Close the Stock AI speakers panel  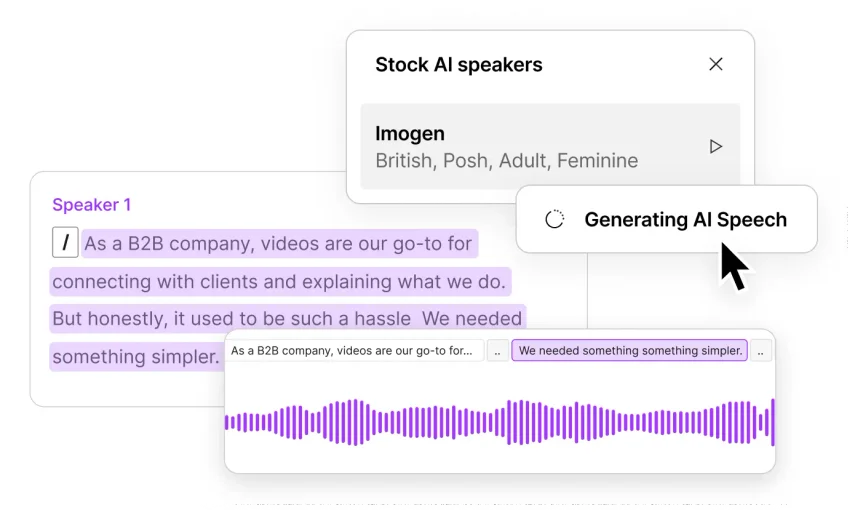click(x=716, y=64)
